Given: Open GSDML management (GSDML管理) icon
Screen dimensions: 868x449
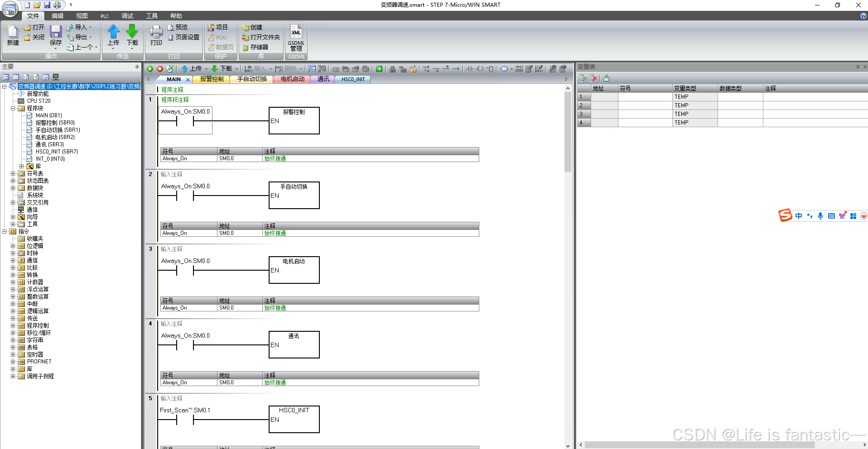Looking at the screenshot, I should 296,38.
